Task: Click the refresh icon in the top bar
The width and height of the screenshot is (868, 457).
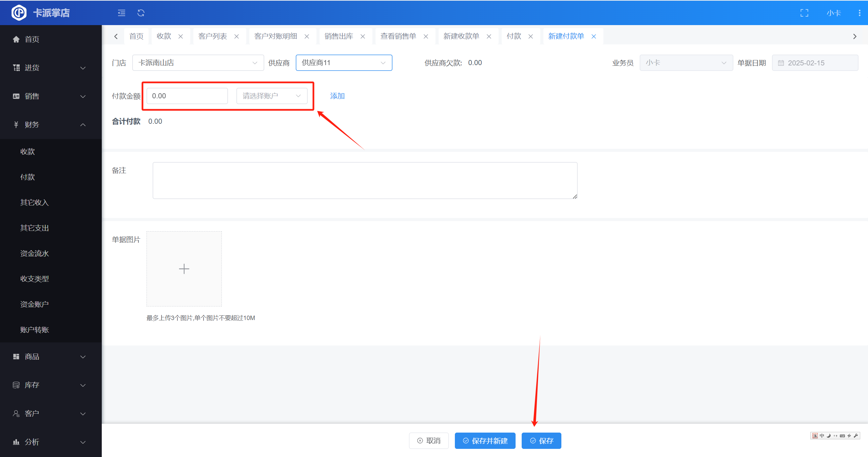Action: 141,13
